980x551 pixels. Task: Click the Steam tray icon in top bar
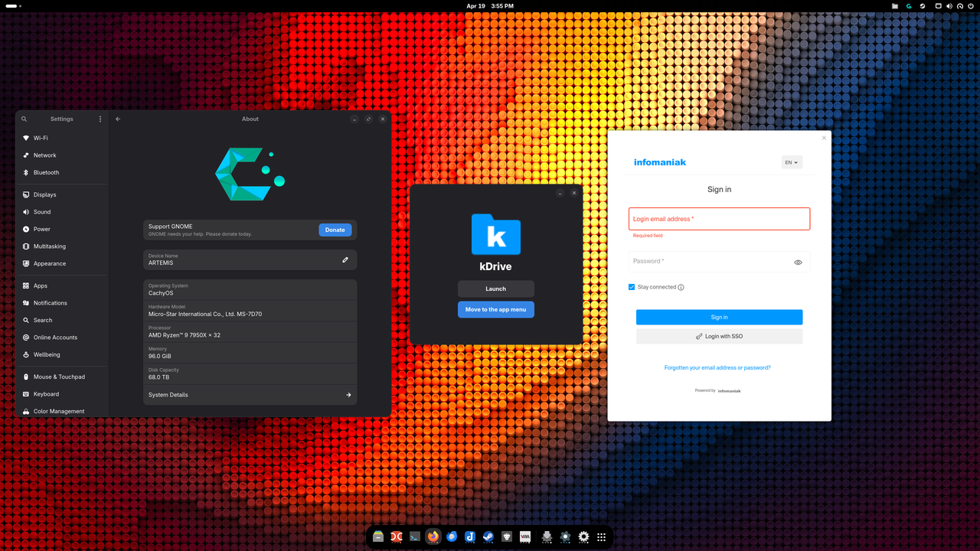coord(923,6)
